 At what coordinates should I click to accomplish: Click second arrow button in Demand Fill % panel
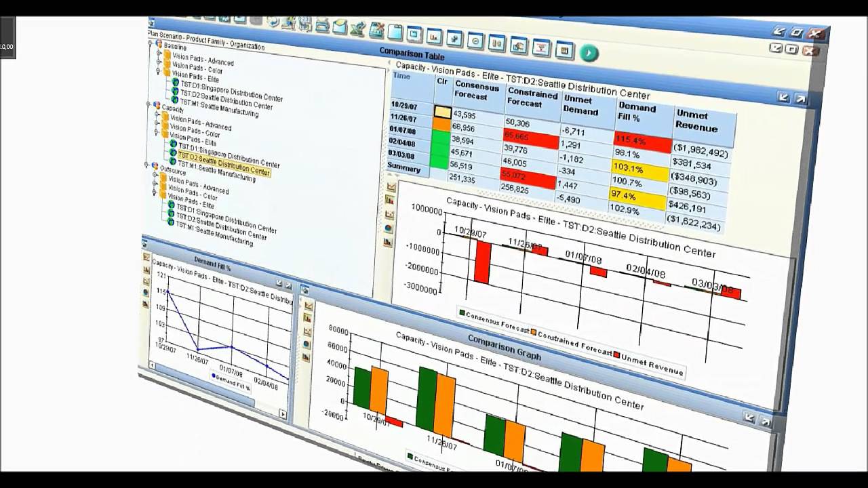tap(289, 285)
